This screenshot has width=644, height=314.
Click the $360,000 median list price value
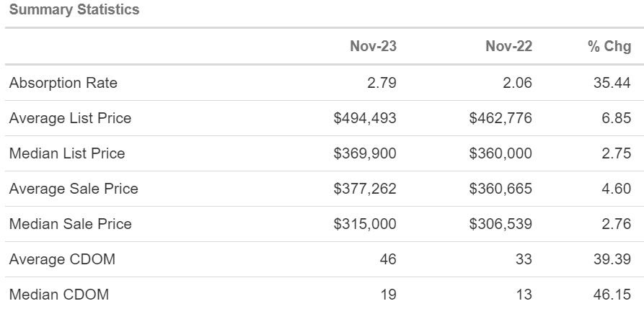point(500,153)
